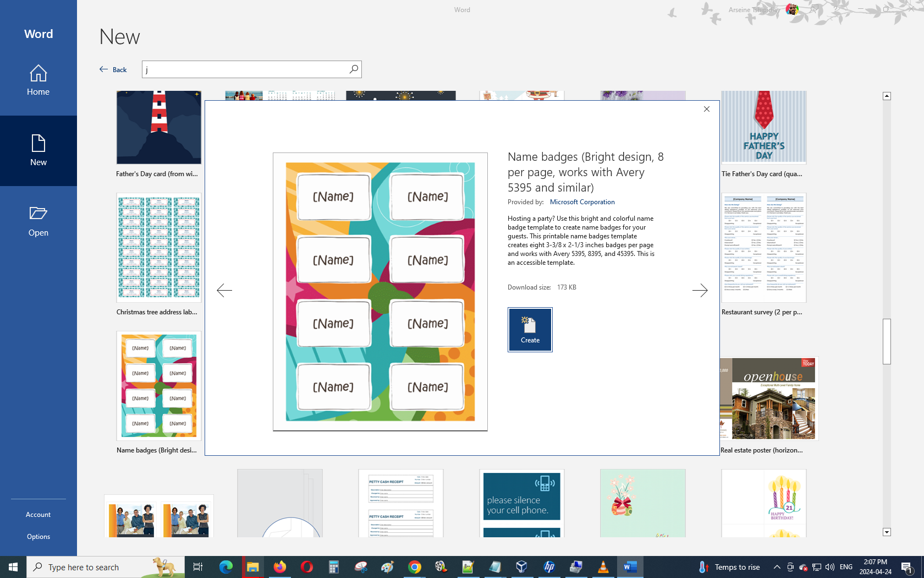Close the template preview dialog
This screenshot has height=578, width=924.
pos(707,109)
